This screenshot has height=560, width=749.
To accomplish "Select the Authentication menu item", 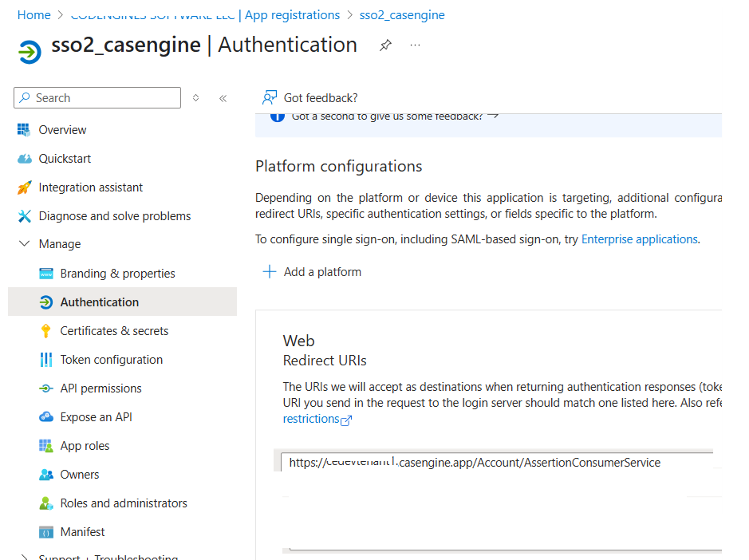I will [x=122, y=302].
